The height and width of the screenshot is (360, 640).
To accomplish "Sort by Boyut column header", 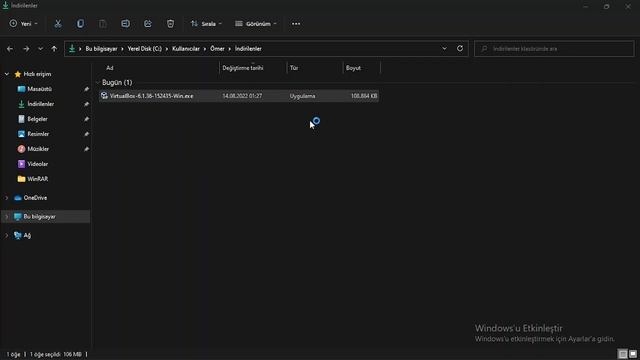I will coord(353,68).
